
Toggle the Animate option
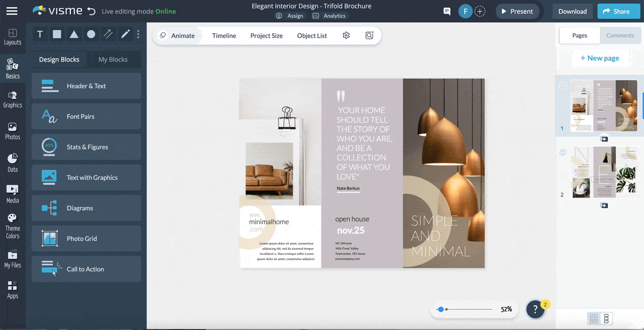[177, 35]
